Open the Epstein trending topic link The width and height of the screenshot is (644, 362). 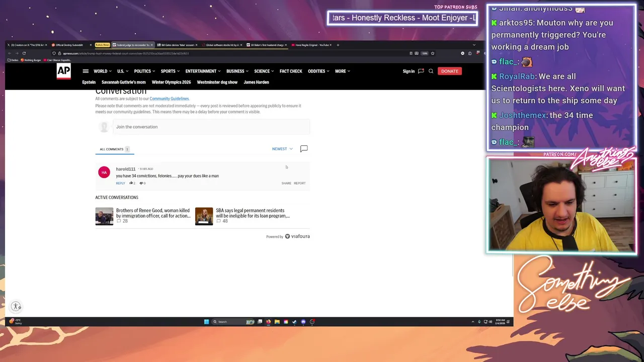pos(89,82)
